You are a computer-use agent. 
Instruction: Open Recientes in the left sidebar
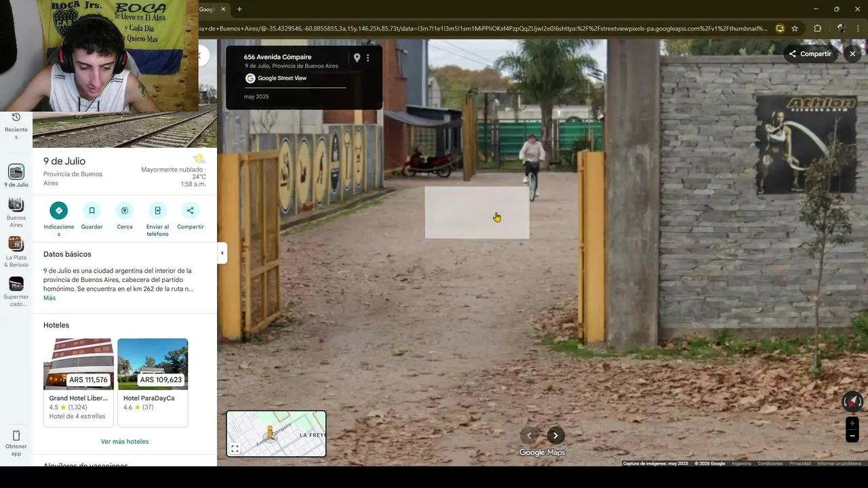point(16,126)
